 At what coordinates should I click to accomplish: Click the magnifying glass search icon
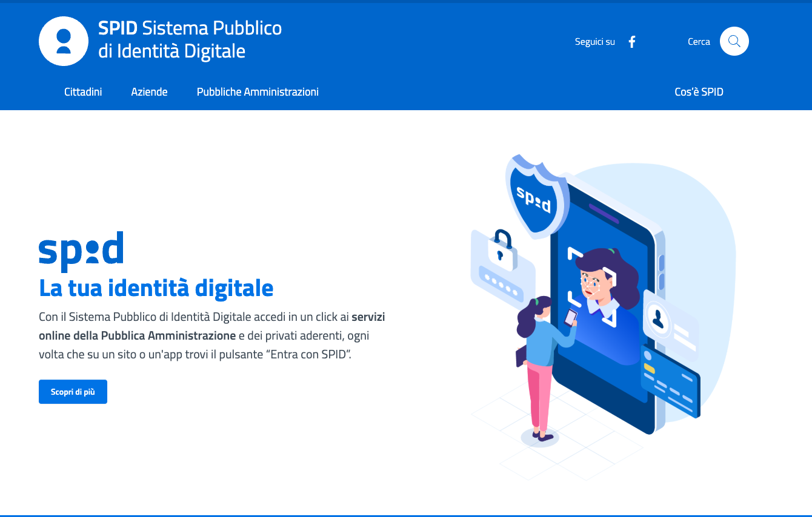coord(734,41)
